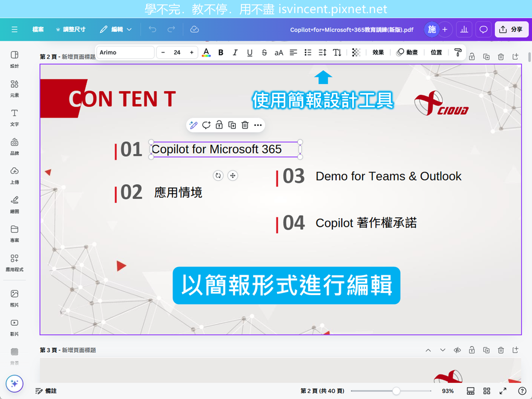Duplicate page 3
Viewport: 532px width, 399px height.
(x=486, y=350)
